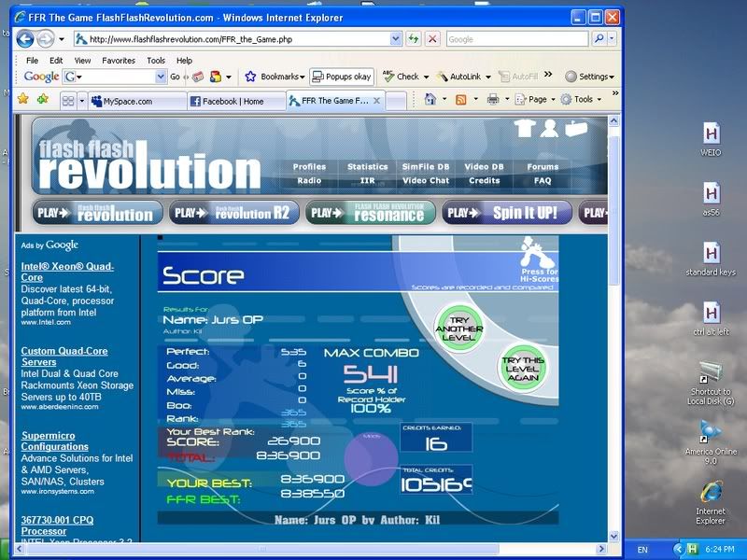Open the View menu
747x560 pixels.
82,61
